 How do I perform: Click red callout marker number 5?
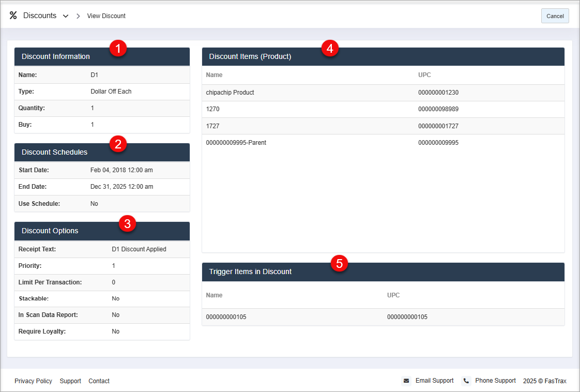click(339, 263)
